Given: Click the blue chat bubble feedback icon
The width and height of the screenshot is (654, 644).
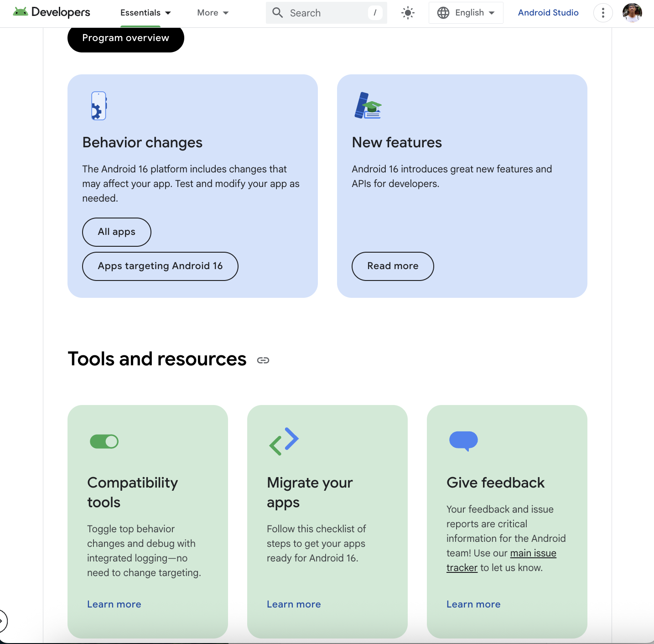Looking at the screenshot, I should [463, 441].
